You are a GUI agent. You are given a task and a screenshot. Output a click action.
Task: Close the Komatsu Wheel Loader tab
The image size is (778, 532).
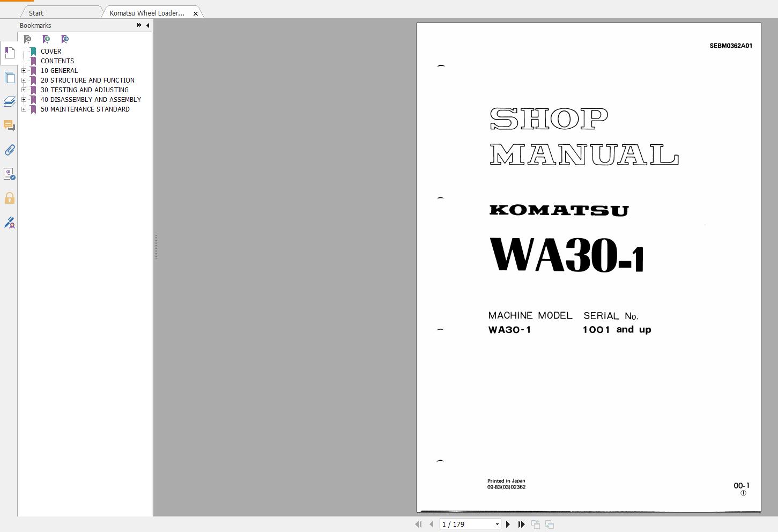pyautogui.click(x=196, y=13)
